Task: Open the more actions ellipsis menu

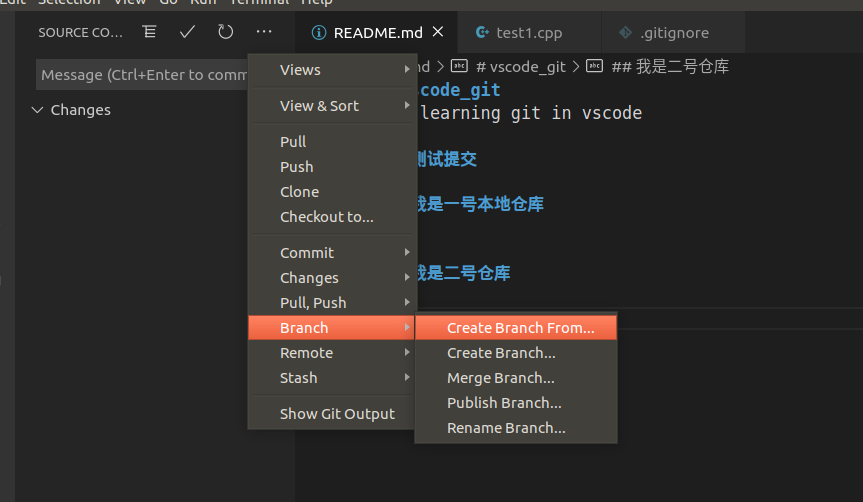Action: point(264,32)
